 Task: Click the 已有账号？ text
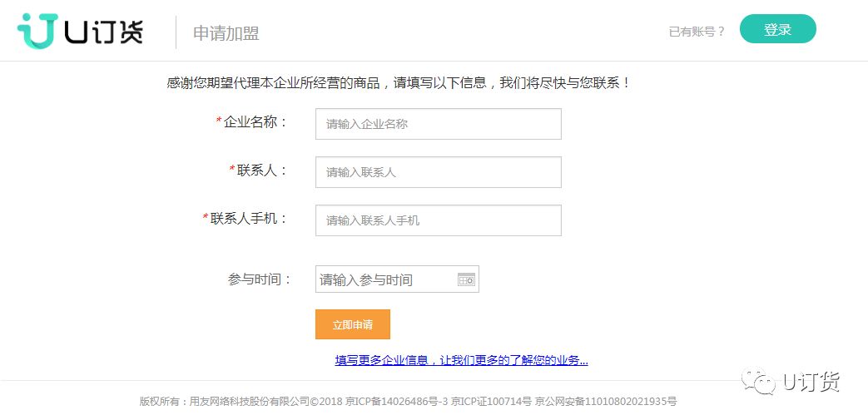coord(697,32)
